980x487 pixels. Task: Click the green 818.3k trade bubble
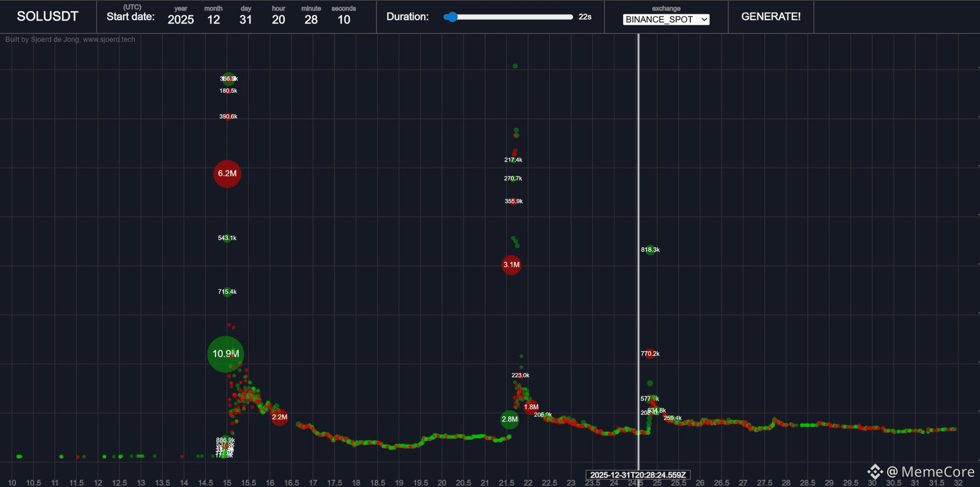tap(650, 250)
